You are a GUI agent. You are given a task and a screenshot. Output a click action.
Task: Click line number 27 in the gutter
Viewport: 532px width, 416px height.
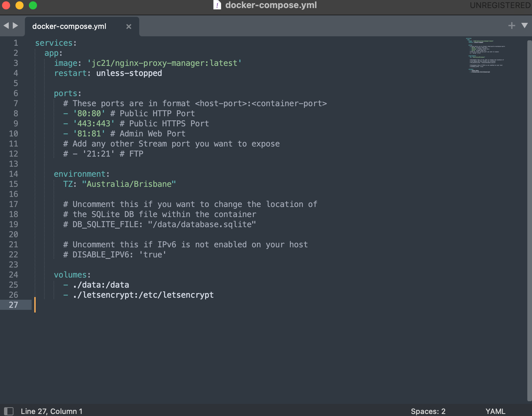point(13,305)
